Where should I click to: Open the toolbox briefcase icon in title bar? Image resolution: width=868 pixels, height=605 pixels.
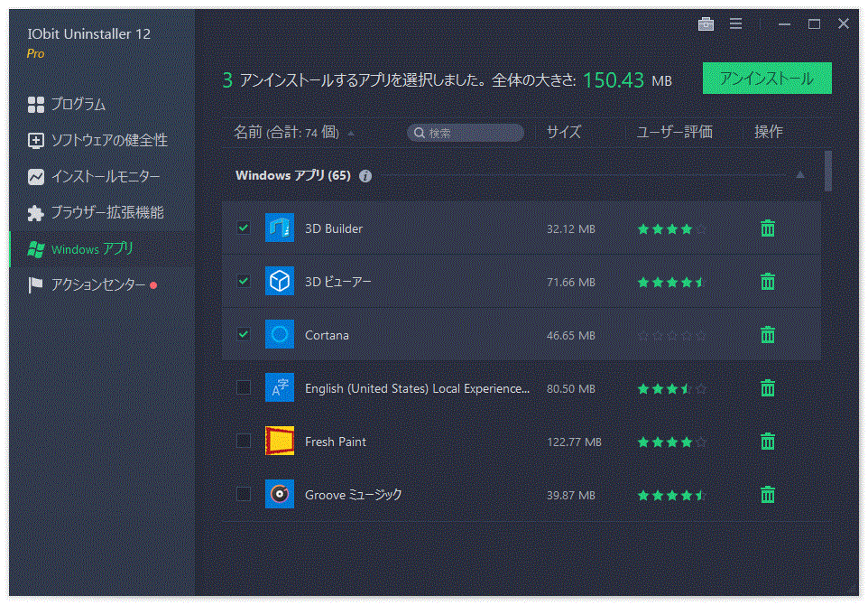click(x=706, y=23)
